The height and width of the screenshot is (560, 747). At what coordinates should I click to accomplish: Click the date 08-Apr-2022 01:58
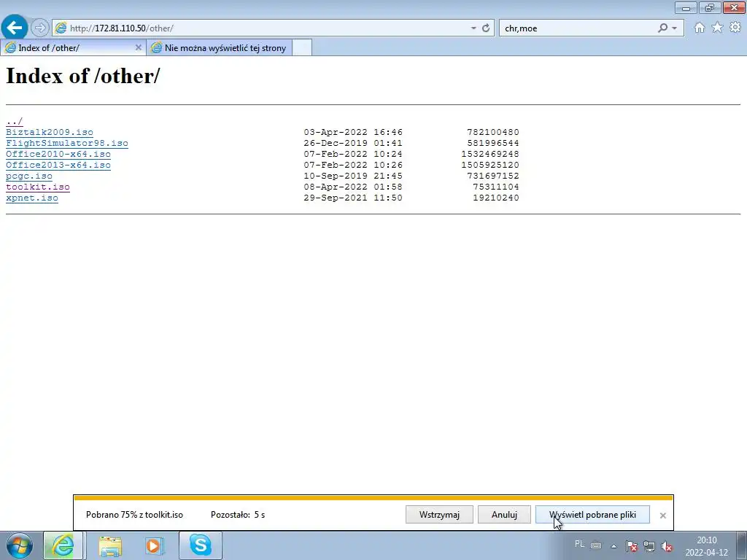click(353, 187)
